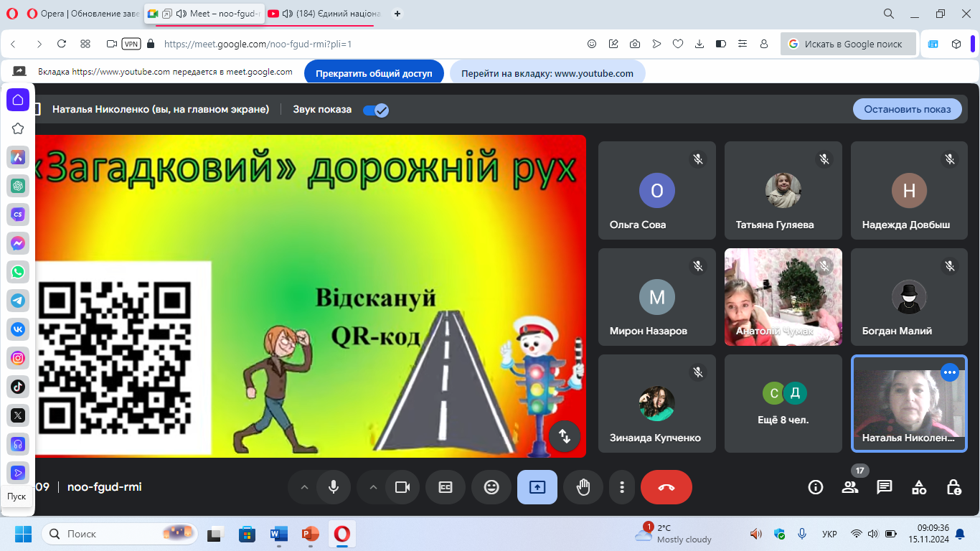Open Instagram in the Opera sidebar

pyautogui.click(x=18, y=358)
